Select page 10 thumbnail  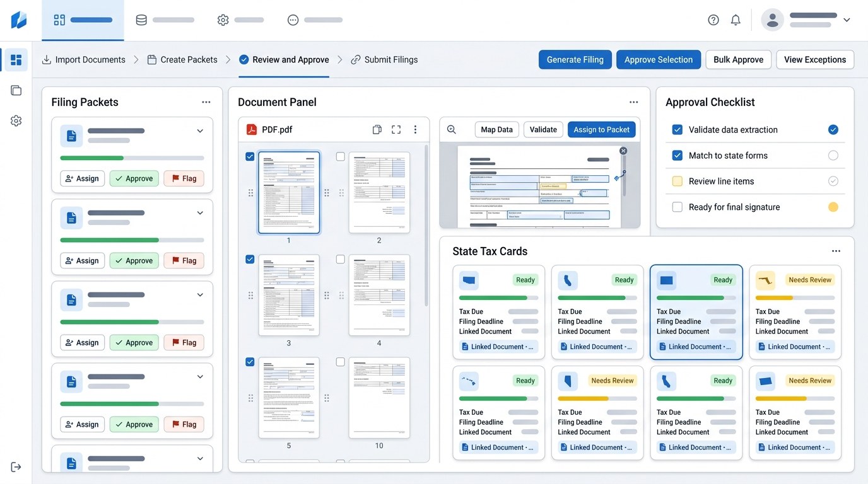pyautogui.click(x=379, y=398)
